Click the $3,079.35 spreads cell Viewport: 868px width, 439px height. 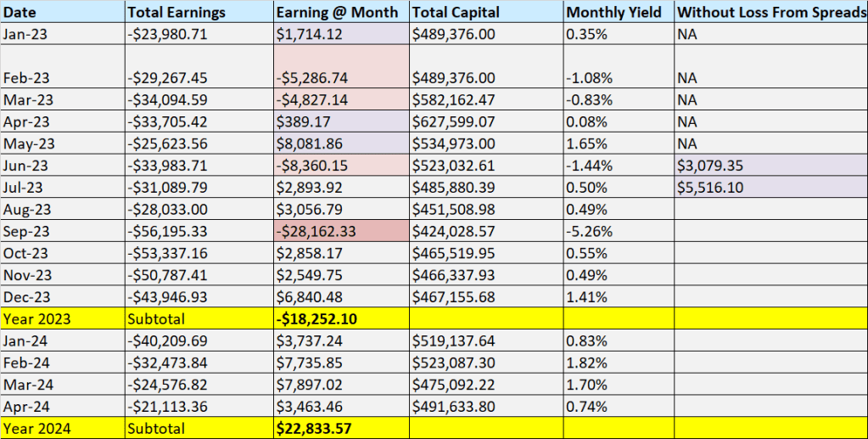[770, 165]
